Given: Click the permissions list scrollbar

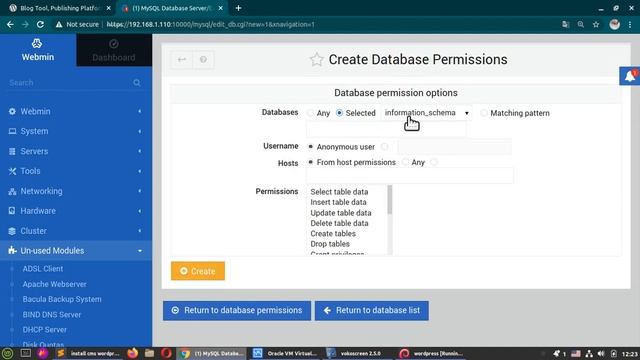Looking at the screenshot, I should pos(390,200).
